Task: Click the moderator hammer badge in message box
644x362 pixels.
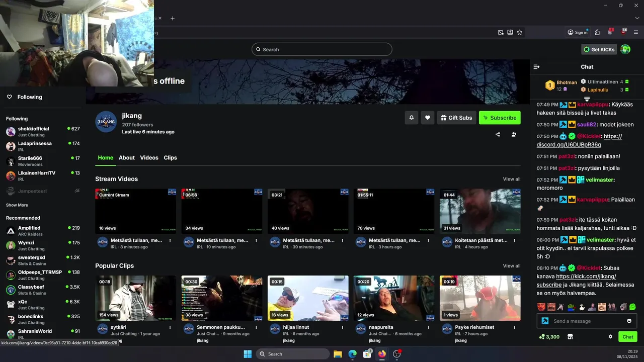Action: 545,321
